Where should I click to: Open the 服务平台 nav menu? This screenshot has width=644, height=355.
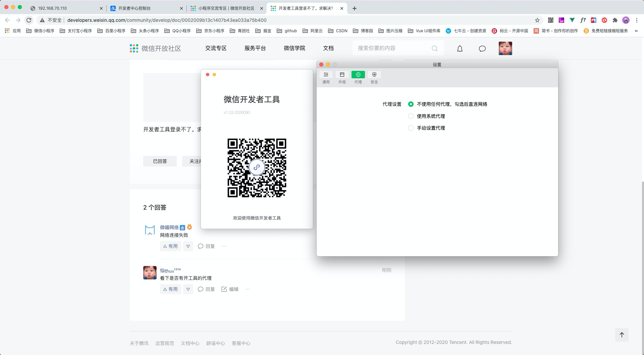tap(255, 48)
